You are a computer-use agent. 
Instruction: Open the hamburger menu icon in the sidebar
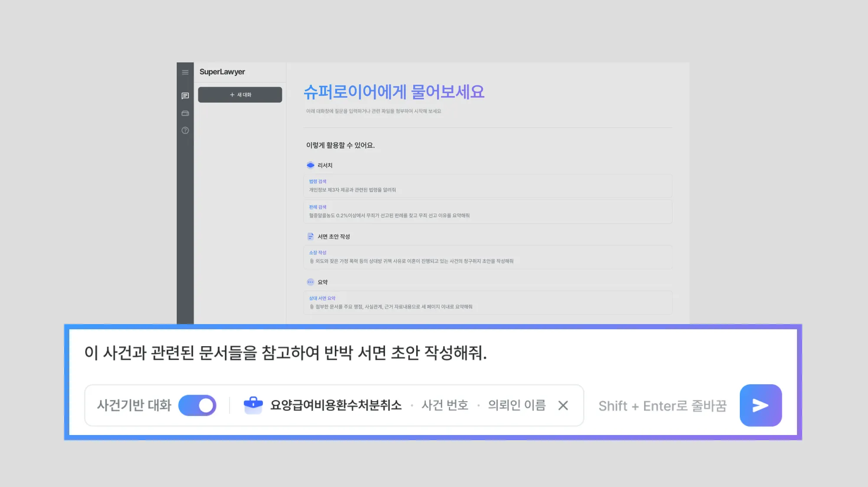[x=185, y=72]
